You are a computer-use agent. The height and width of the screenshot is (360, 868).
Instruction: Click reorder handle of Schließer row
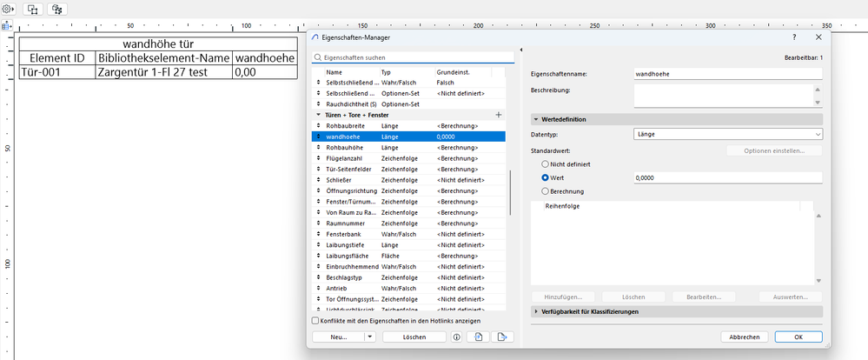(318, 180)
